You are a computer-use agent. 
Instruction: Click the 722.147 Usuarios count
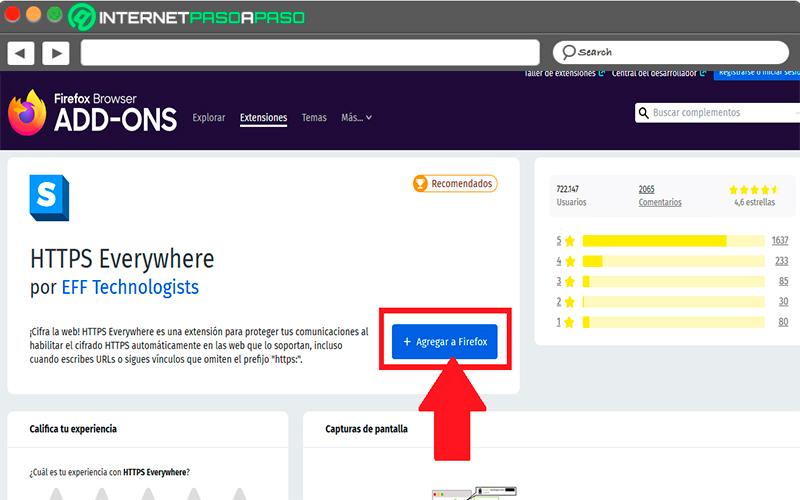pyautogui.click(x=571, y=195)
